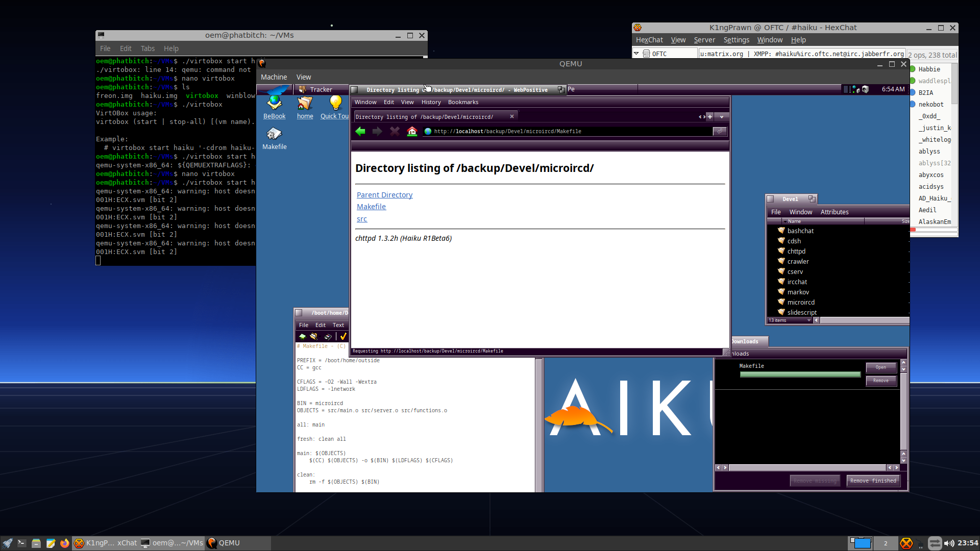The height and width of the screenshot is (551, 980).
Task: Select user nekobot in HexChat list
Action: pyautogui.click(x=931, y=104)
